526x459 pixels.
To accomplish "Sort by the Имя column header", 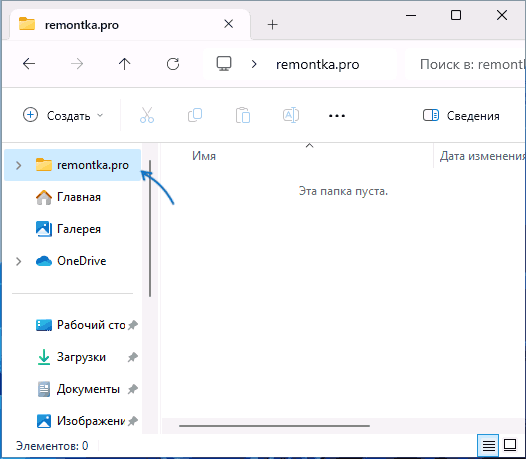I will pyautogui.click(x=297, y=156).
